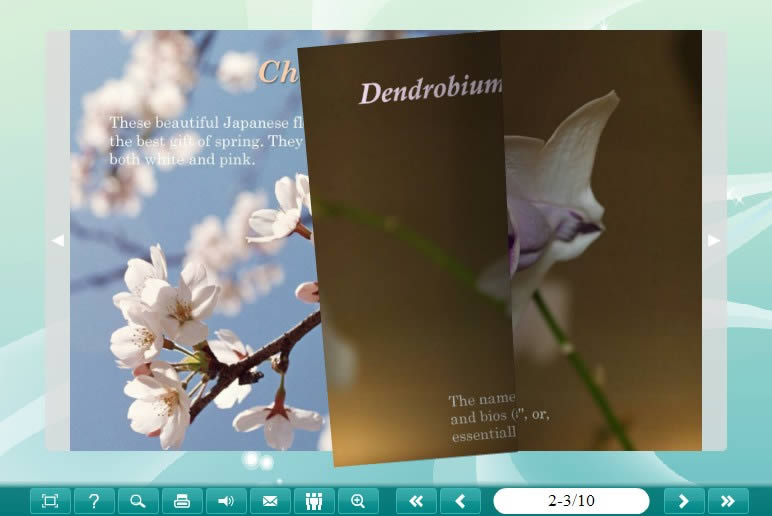Go to next page arrow button
772x516 pixels.
(684, 501)
